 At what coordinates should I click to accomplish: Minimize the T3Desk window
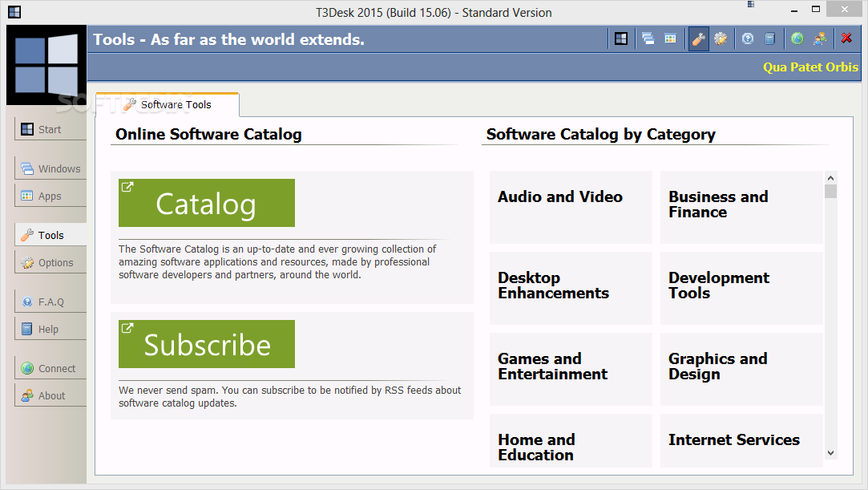(x=794, y=10)
